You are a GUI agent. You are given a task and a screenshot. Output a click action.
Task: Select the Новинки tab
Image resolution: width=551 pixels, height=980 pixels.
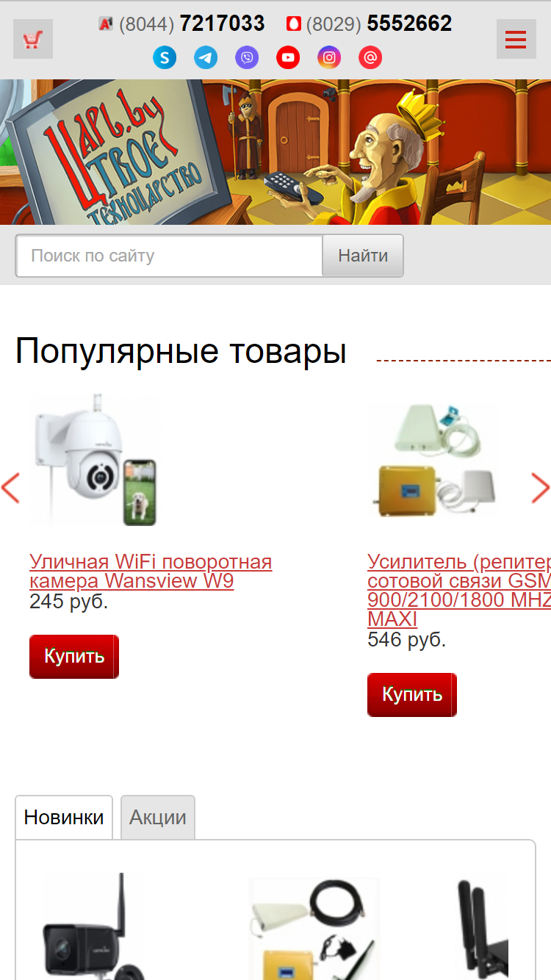coord(64,817)
